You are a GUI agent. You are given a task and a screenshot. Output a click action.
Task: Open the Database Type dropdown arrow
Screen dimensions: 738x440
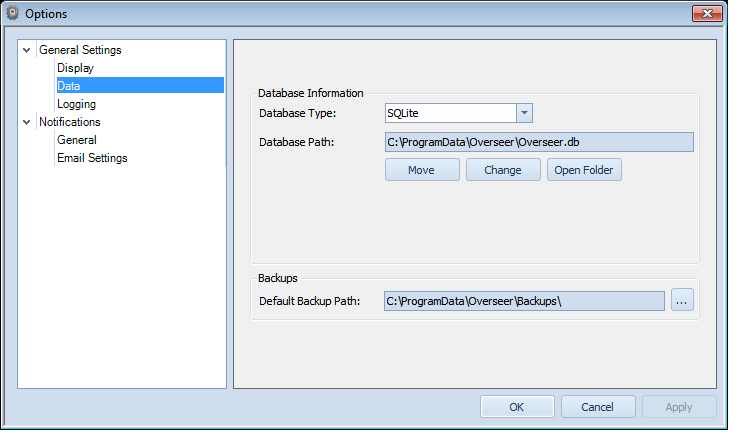(x=524, y=113)
